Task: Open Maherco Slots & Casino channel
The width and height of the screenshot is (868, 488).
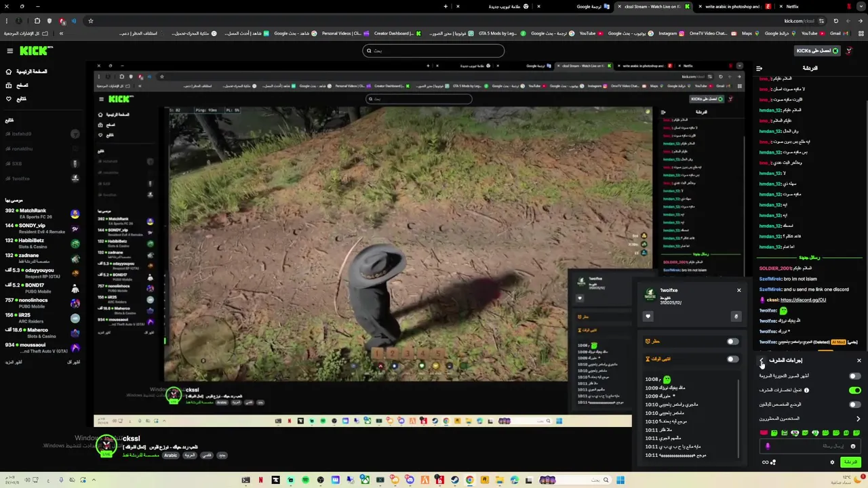Action: [x=42, y=333]
